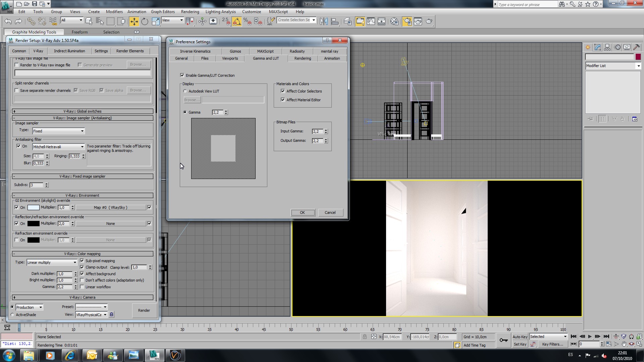Open the Material Editor icon

point(394,21)
